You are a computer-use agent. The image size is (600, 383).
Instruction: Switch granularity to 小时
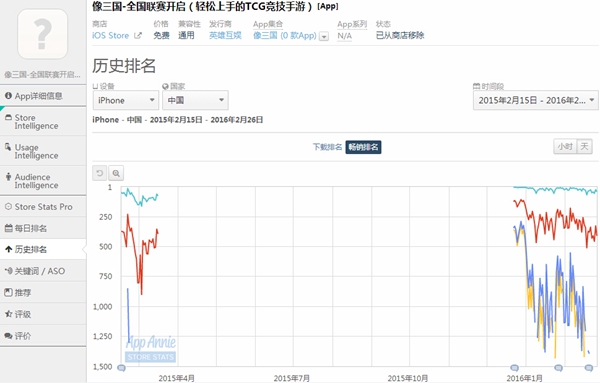tap(565, 147)
